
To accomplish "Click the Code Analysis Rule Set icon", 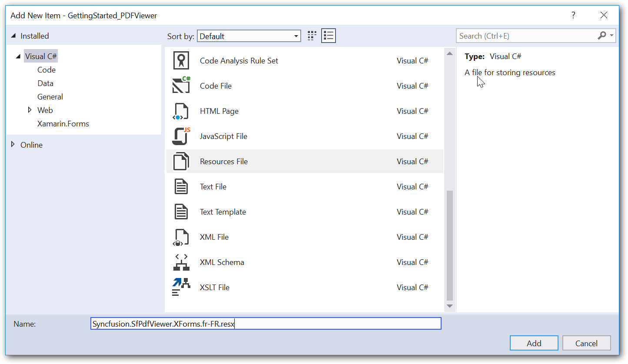I will pyautogui.click(x=181, y=61).
